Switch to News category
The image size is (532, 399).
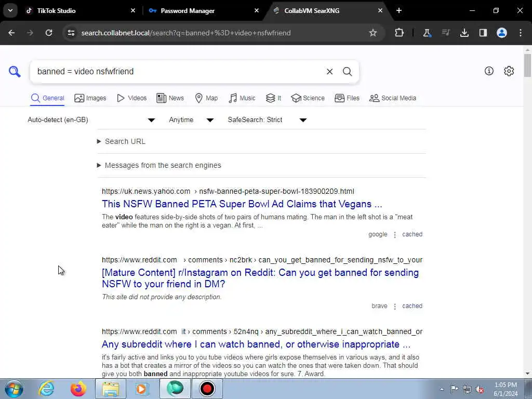click(x=170, y=98)
